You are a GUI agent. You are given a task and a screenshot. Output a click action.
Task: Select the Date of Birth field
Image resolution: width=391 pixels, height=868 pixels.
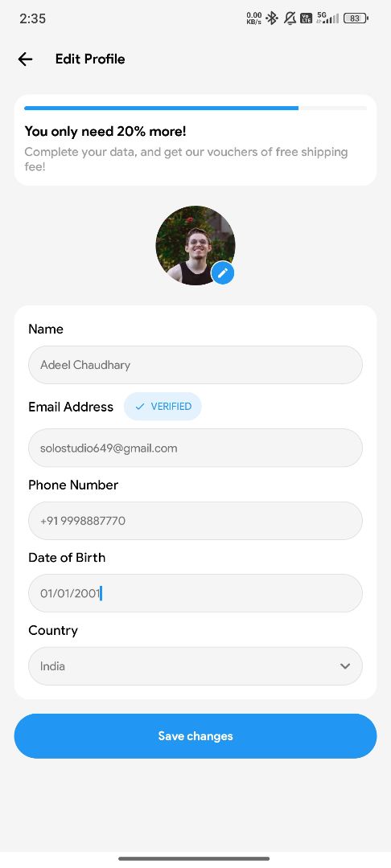(195, 593)
